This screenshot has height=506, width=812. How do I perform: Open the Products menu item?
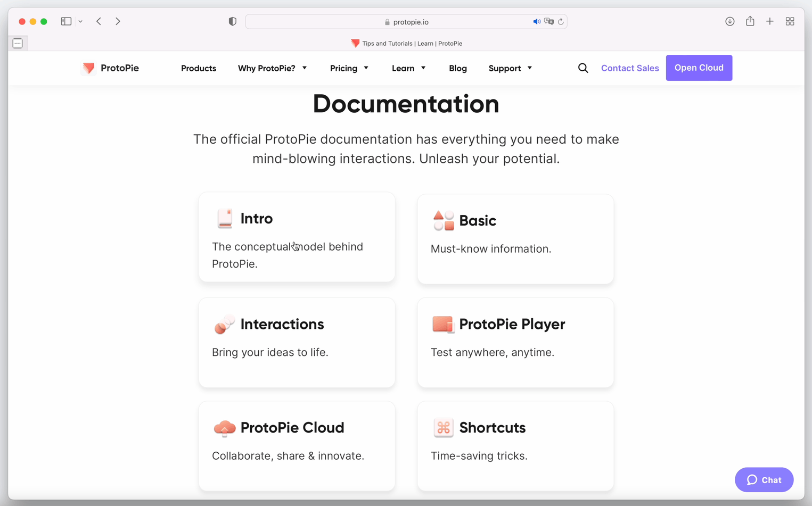point(199,68)
